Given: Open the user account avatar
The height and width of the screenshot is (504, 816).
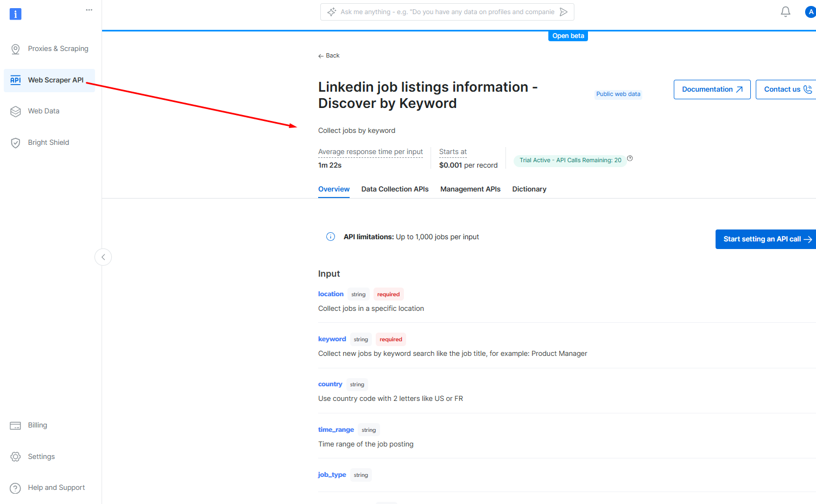Looking at the screenshot, I should [x=810, y=12].
